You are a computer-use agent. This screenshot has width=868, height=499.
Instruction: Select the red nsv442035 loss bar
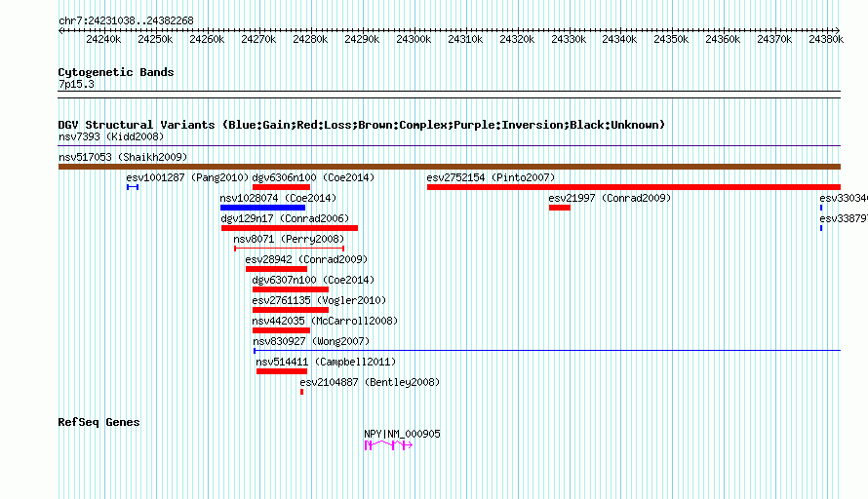[281, 330]
